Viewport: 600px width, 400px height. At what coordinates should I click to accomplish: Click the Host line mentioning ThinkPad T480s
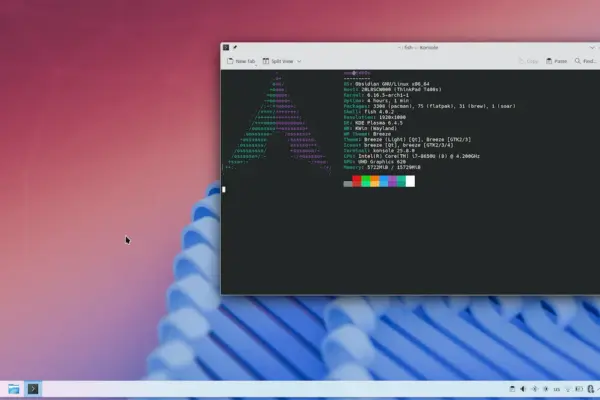(393, 90)
